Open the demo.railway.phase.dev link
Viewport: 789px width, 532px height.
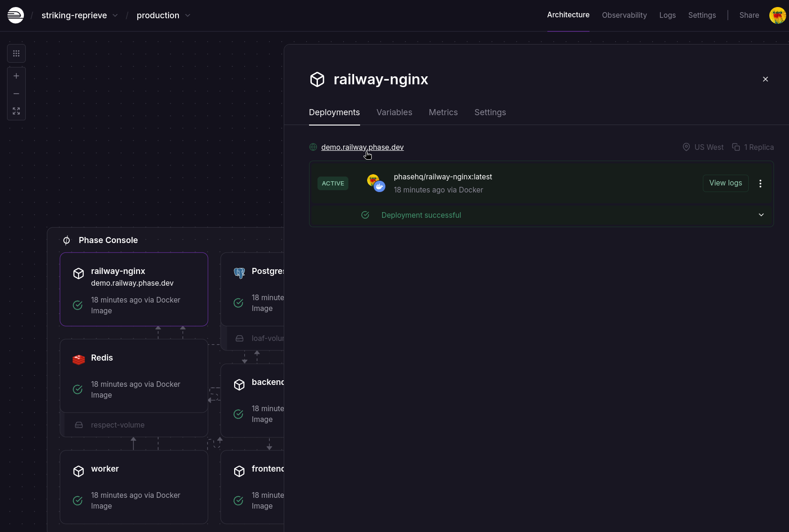(362, 147)
